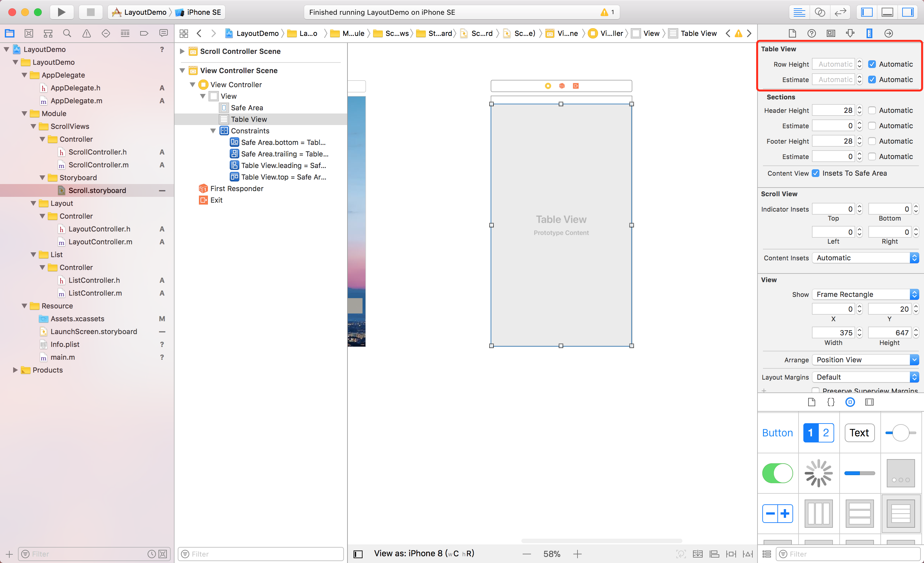Viewport: 924px width, 563px height.
Task: Open ListController.m in project navigator
Action: click(95, 293)
